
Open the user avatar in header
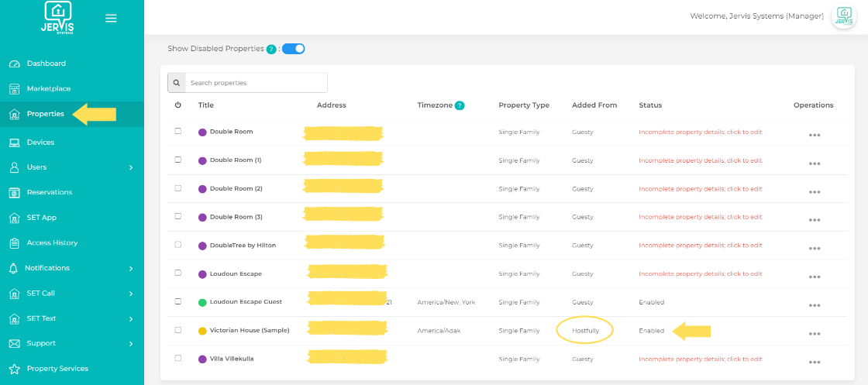click(x=844, y=16)
